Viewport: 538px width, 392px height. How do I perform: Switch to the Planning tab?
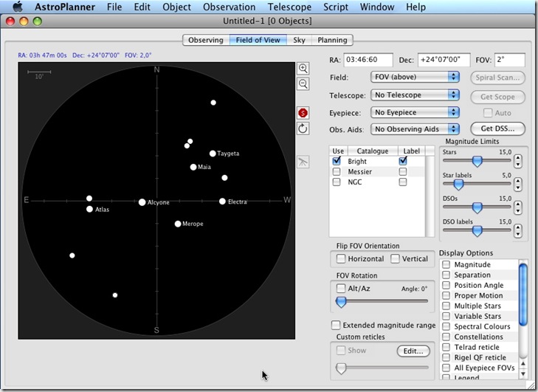pyautogui.click(x=332, y=40)
